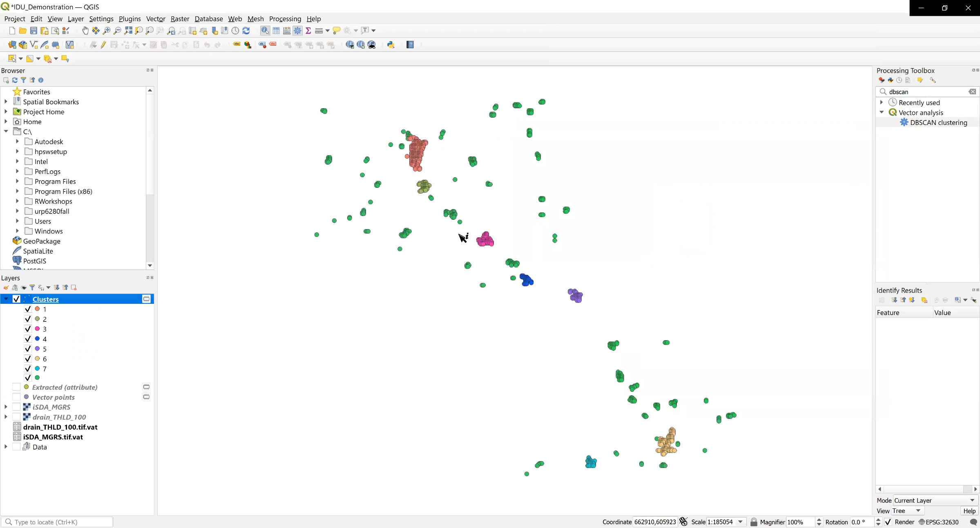Image resolution: width=980 pixels, height=528 pixels.
Task: Activate the Identify Features tool
Action: [265, 31]
